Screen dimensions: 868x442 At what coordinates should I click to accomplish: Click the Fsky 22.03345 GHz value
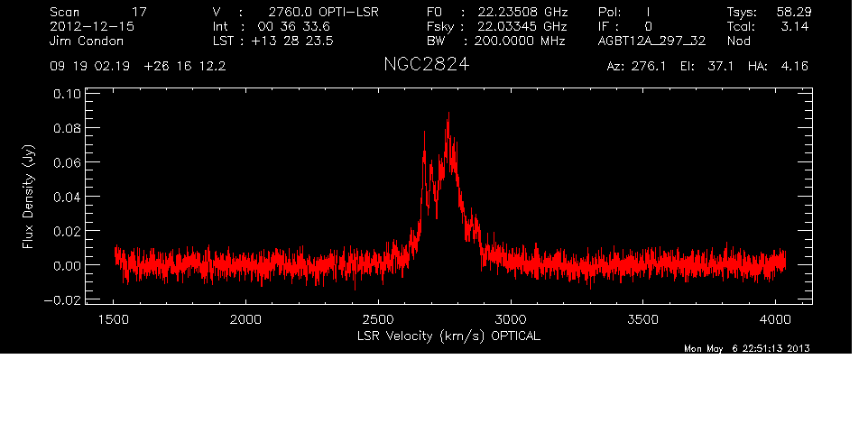point(521,27)
